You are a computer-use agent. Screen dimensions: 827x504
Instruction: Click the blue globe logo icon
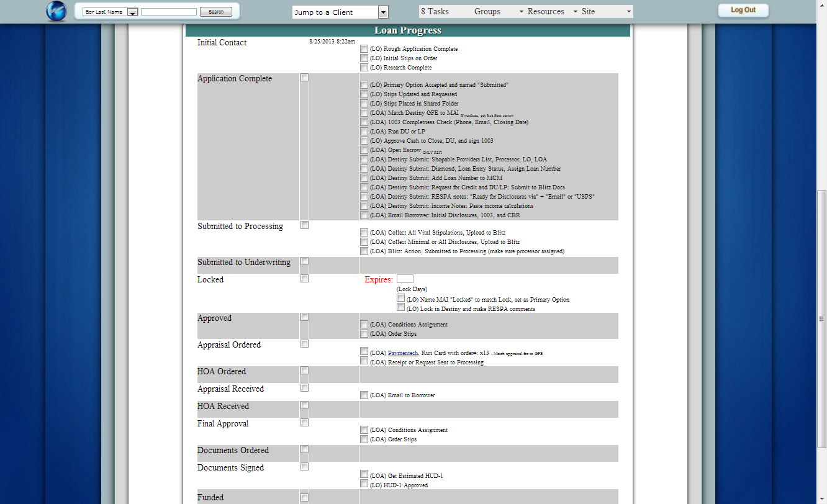(x=56, y=12)
